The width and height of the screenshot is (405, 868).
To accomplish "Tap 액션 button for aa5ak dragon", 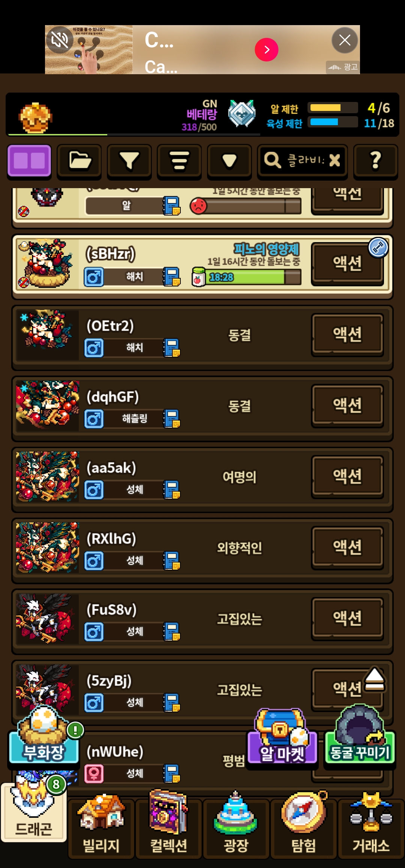I will coord(348,476).
